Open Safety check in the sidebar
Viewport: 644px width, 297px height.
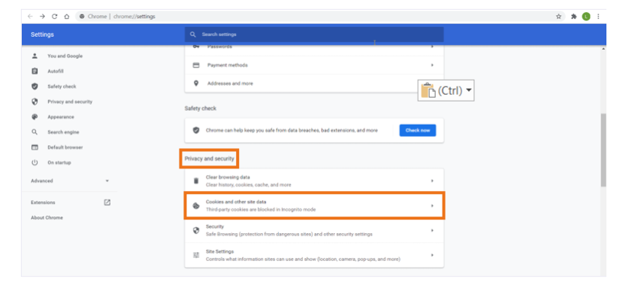[x=62, y=86]
